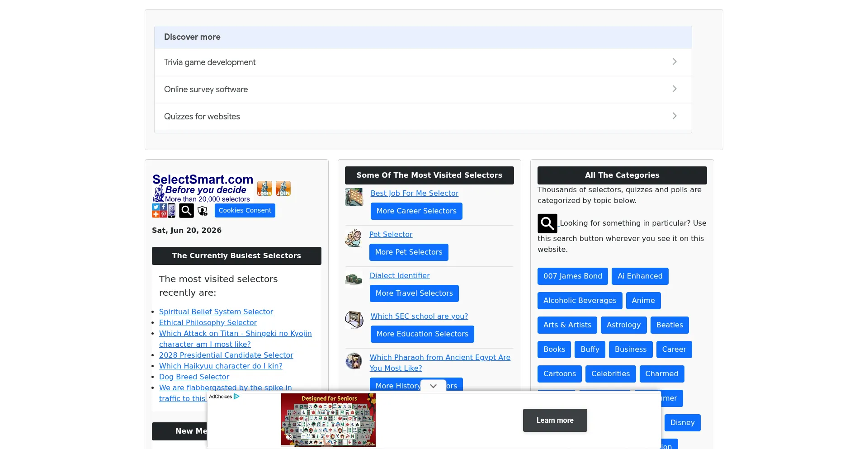This screenshot has width=868, height=449.
Task: Click the AdChoices label on the ad
Action: coord(221,397)
